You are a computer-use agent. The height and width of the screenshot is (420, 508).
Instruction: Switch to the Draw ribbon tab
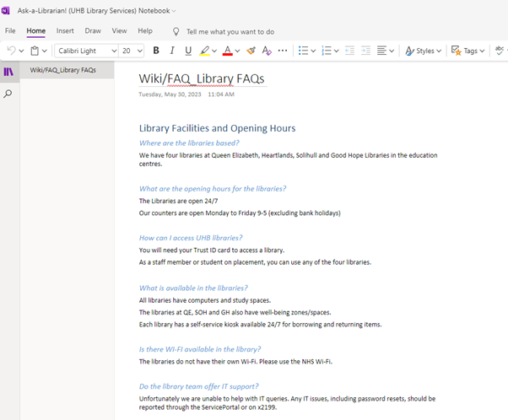(93, 31)
